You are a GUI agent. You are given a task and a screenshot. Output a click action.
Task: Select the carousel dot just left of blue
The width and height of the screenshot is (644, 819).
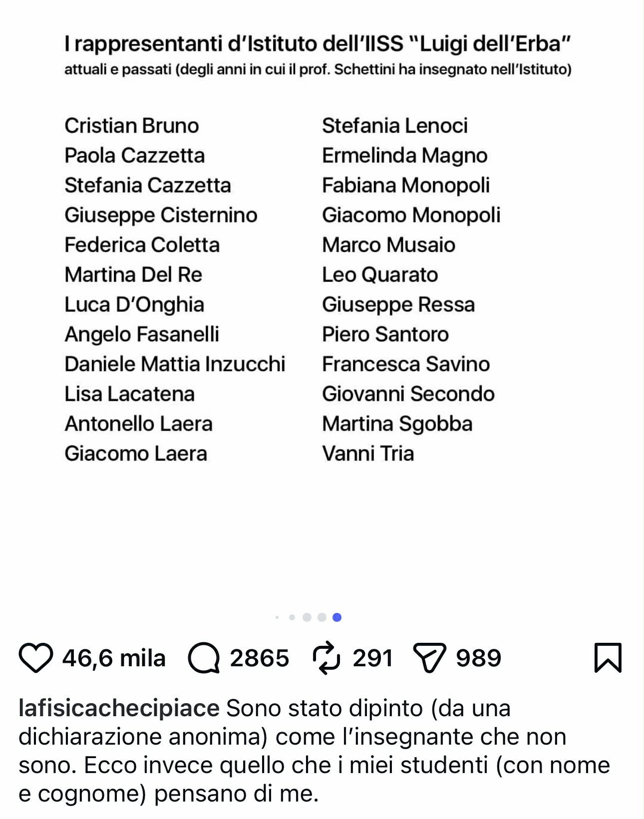(322, 617)
